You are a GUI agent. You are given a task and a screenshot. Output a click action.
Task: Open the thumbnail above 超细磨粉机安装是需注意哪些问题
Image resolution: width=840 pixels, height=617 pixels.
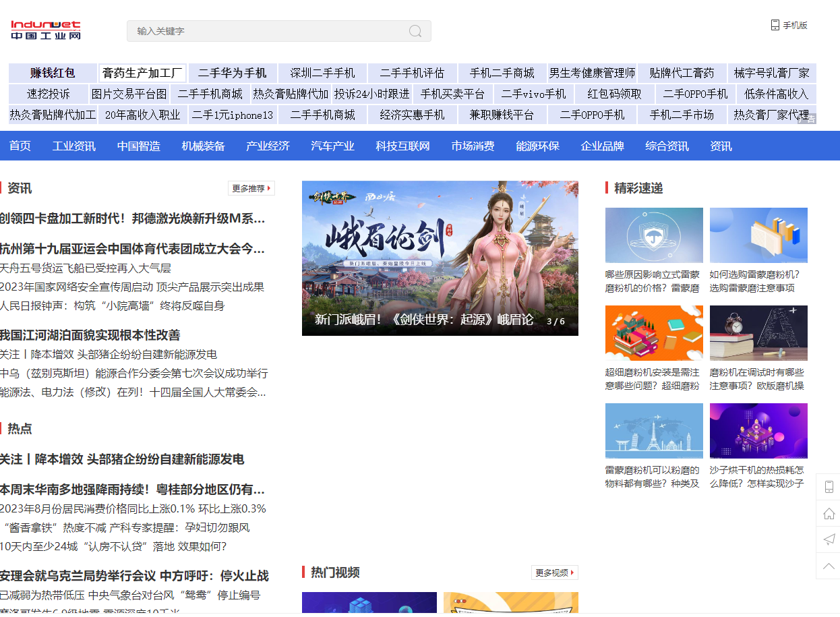point(654,333)
